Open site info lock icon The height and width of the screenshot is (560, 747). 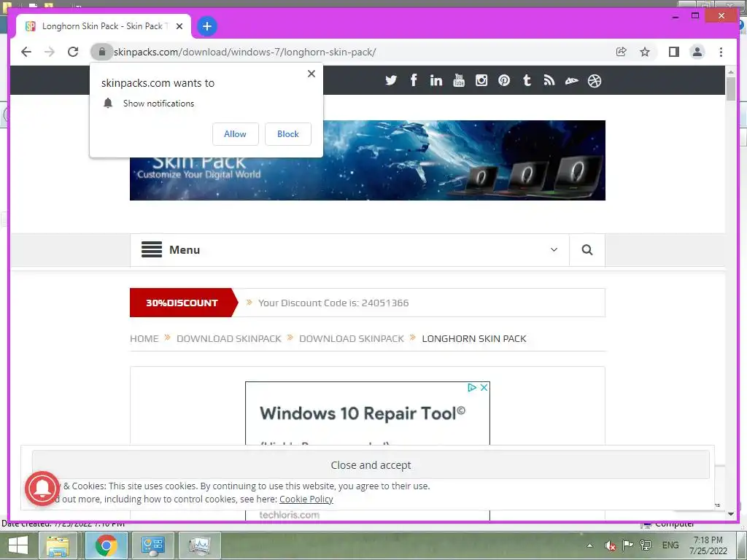point(101,52)
